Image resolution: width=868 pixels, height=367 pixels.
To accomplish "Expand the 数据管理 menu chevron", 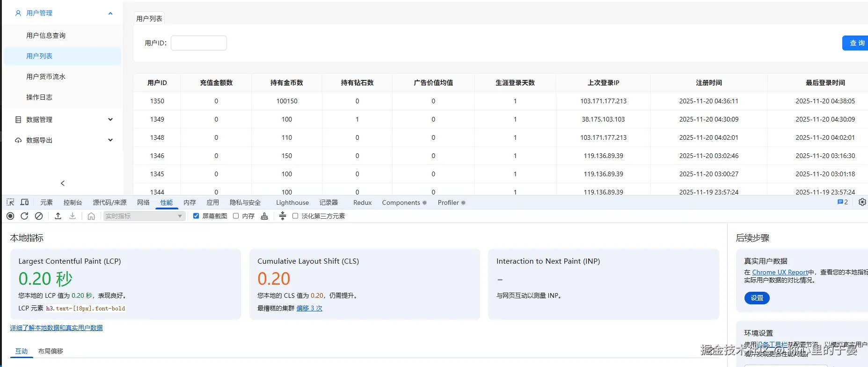I will [x=110, y=120].
